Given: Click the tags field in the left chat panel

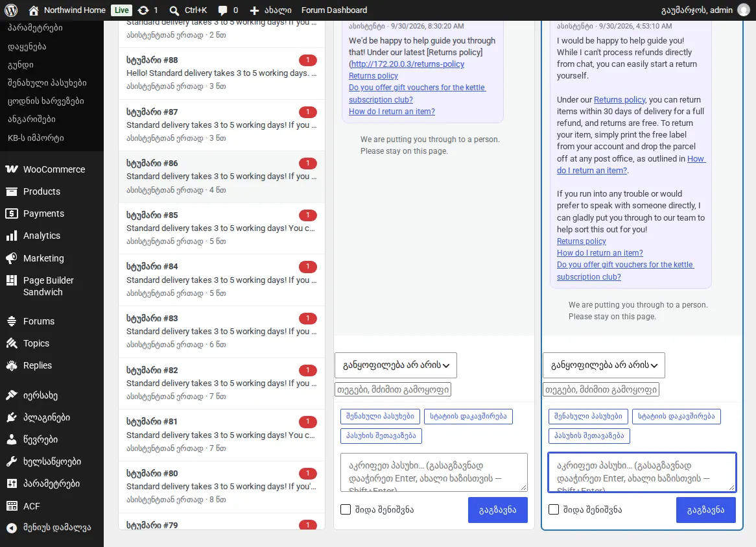Looking at the screenshot, I should (393, 389).
